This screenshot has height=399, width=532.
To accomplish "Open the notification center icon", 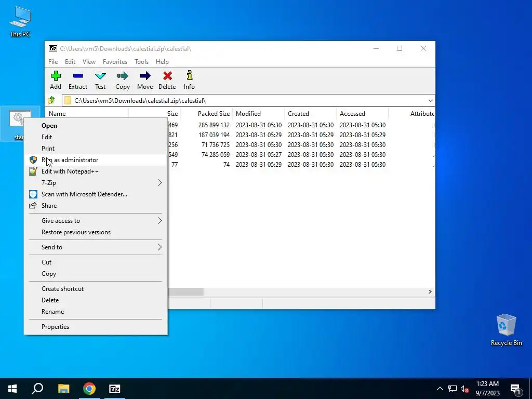I will 516,389.
